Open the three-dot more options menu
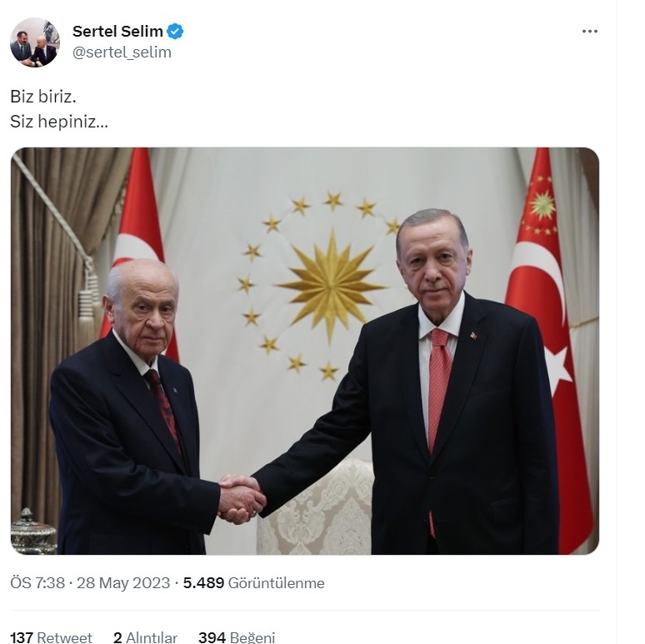 pos(589,32)
